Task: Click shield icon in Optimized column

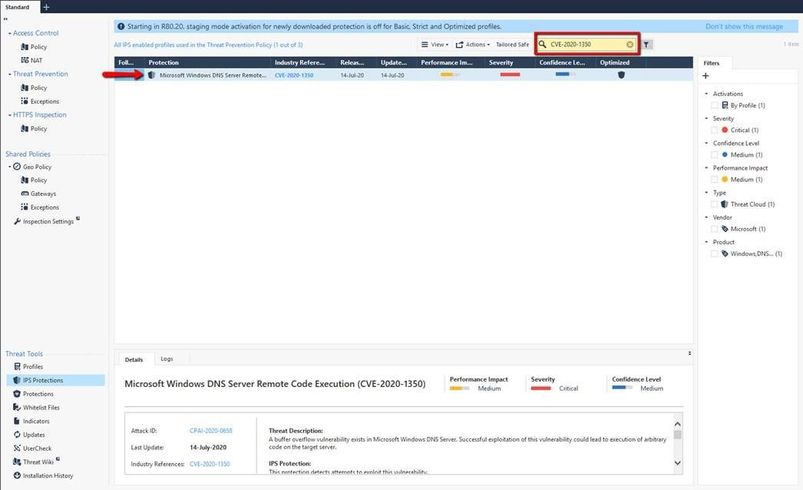Action: point(621,75)
